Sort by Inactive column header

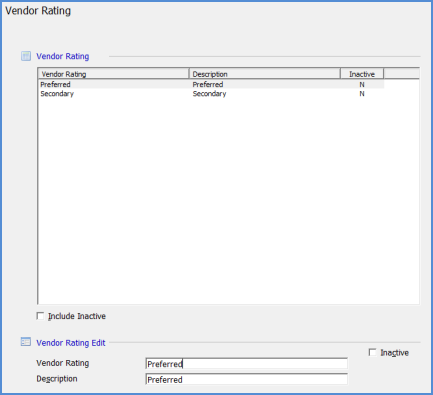point(362,74)
